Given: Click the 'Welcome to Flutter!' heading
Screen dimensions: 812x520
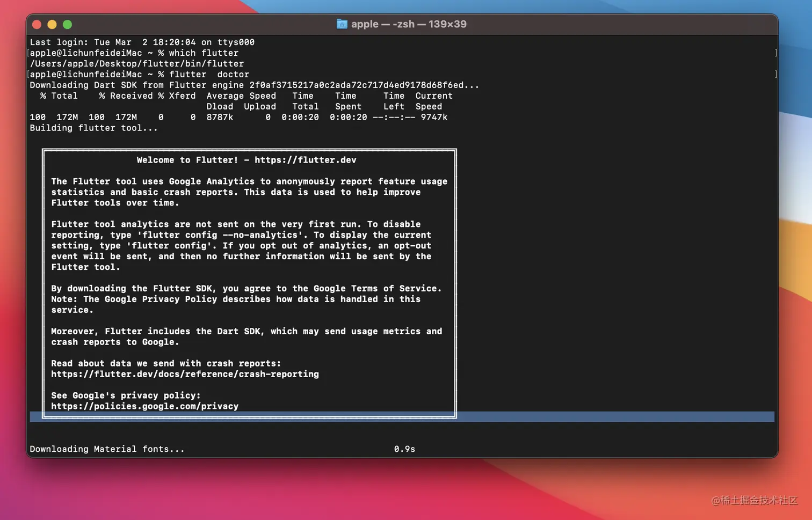Looking at the screenshot, I should click(187, 160).
